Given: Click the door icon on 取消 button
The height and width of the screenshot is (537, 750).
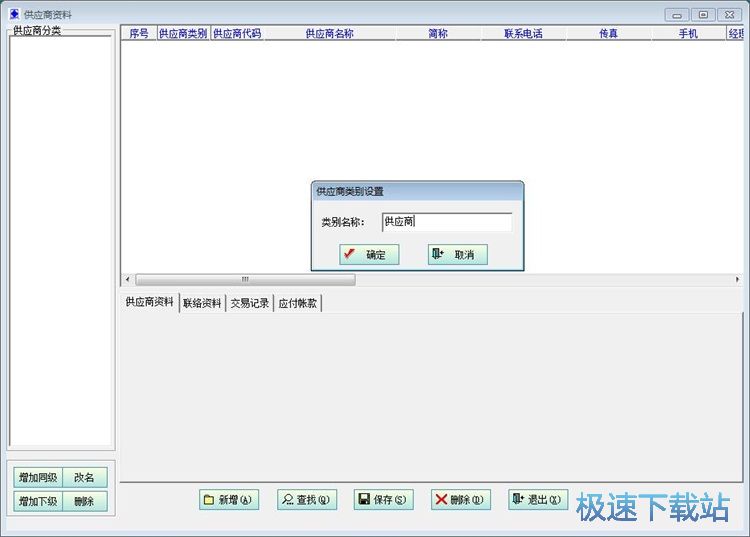Looking at the screenshot, I should pos(438,253).
